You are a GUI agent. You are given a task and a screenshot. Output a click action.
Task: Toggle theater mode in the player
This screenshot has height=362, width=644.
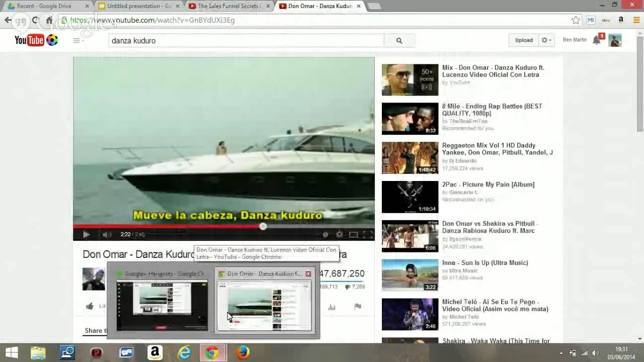pyautogui.click(x=354, y=234)
